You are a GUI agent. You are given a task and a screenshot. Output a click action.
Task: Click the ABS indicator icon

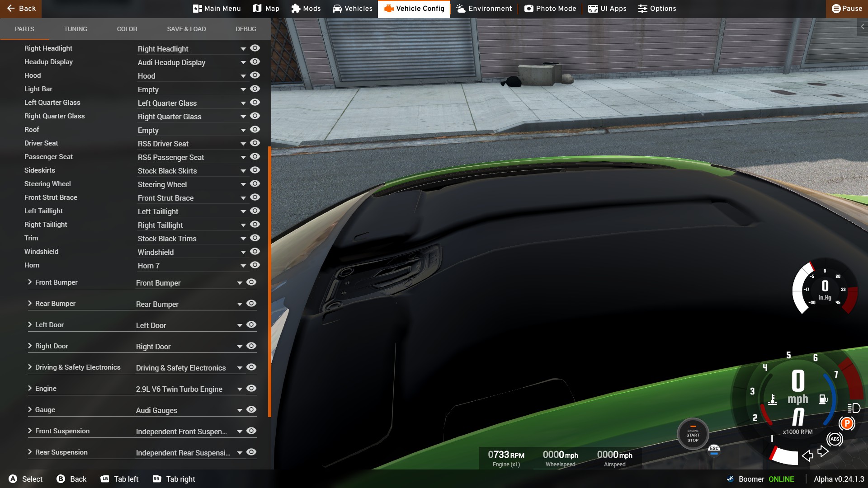(835, 439)
